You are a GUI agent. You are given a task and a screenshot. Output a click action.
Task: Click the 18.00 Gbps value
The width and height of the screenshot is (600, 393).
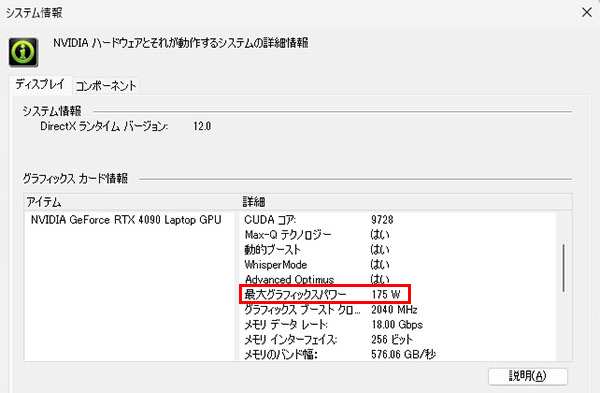click(397, 325)
